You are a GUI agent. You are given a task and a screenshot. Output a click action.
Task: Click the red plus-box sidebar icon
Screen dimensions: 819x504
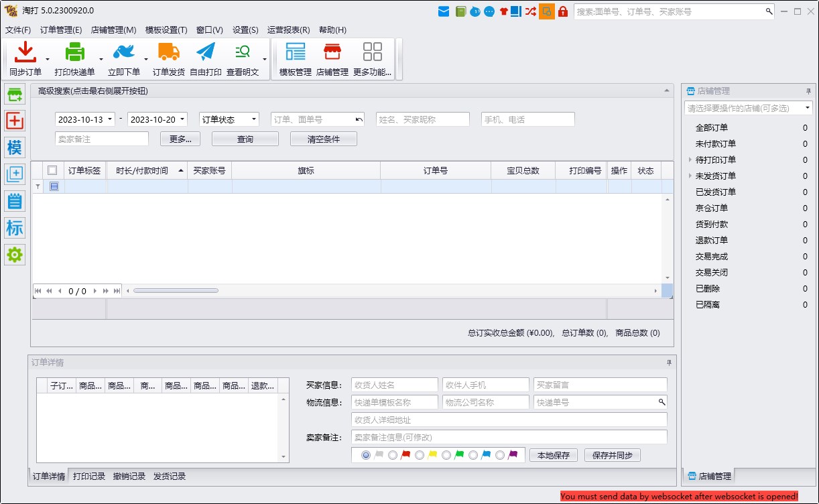15,121
